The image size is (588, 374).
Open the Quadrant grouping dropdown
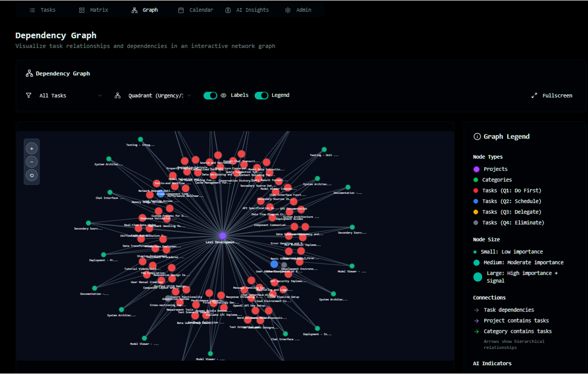[159, 95]
